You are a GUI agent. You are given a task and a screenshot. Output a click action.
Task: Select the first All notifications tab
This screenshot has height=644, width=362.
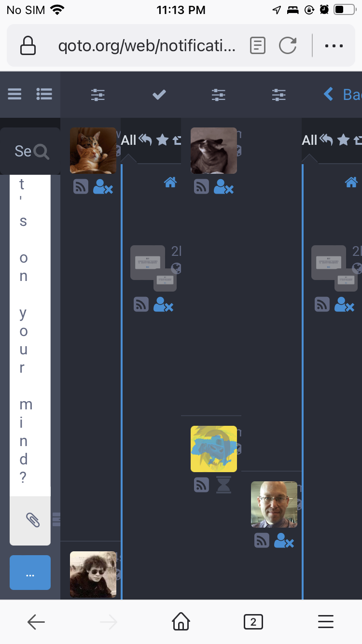[x=129, y=140]
